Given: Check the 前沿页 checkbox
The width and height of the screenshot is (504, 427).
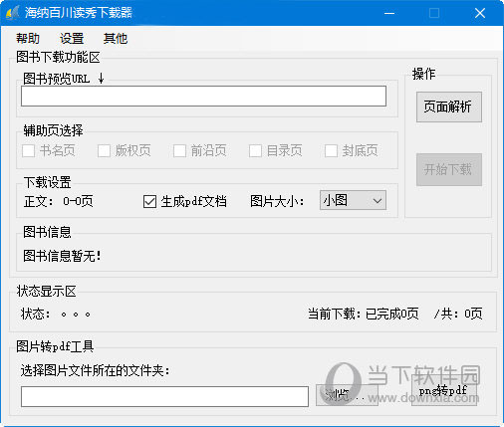Looking at the screenshot, I should (x=179, y=151).
